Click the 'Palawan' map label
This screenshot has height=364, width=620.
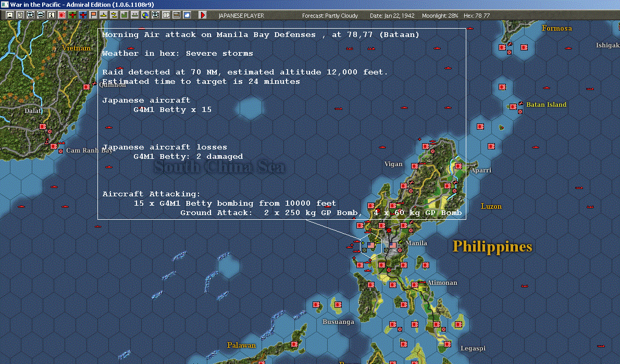[241, 345]
